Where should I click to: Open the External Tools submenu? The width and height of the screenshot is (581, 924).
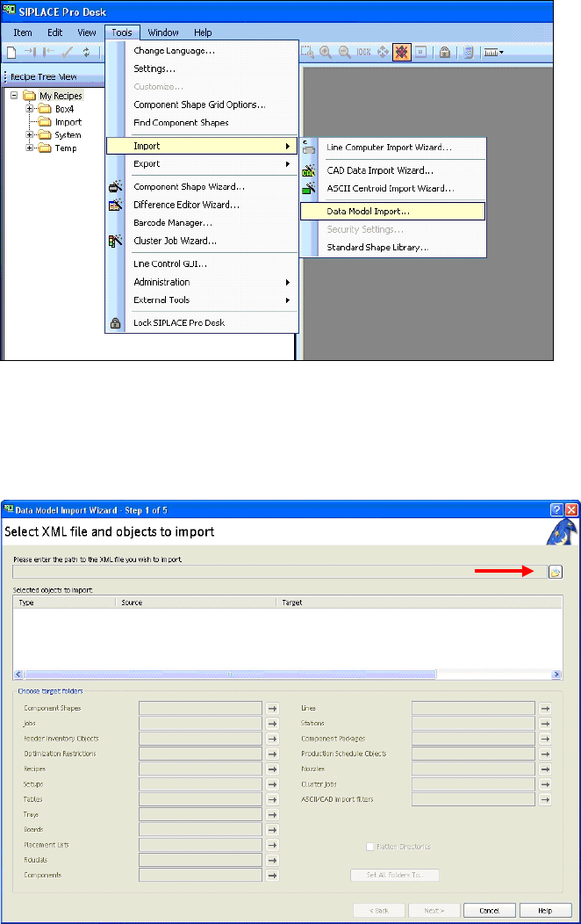pos(202,300)
